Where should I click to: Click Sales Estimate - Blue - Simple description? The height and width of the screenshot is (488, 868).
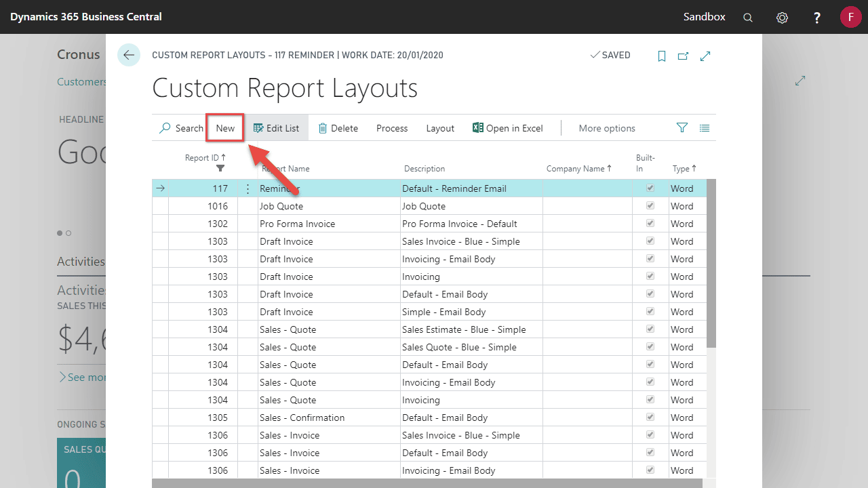[471, 329]
